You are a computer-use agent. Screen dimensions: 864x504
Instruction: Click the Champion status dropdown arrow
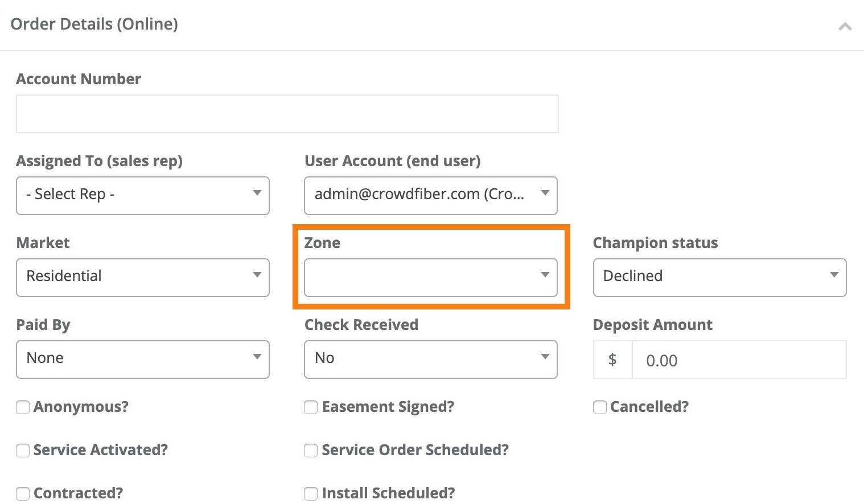pyautogui.click(x=834, y=275)
